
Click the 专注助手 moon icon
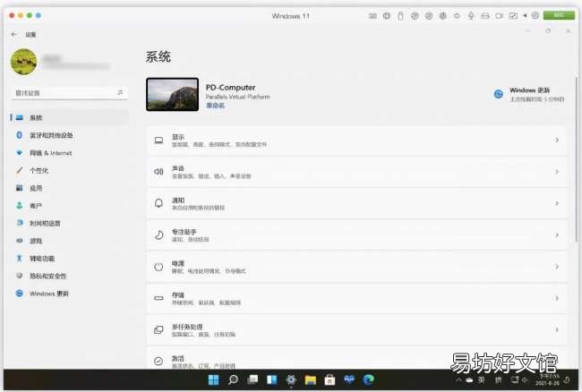click(158, 234)
